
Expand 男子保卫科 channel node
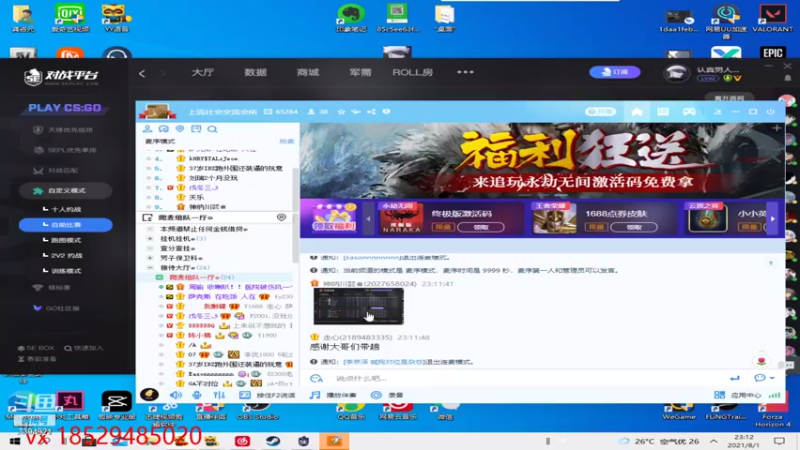pos(150,258)
